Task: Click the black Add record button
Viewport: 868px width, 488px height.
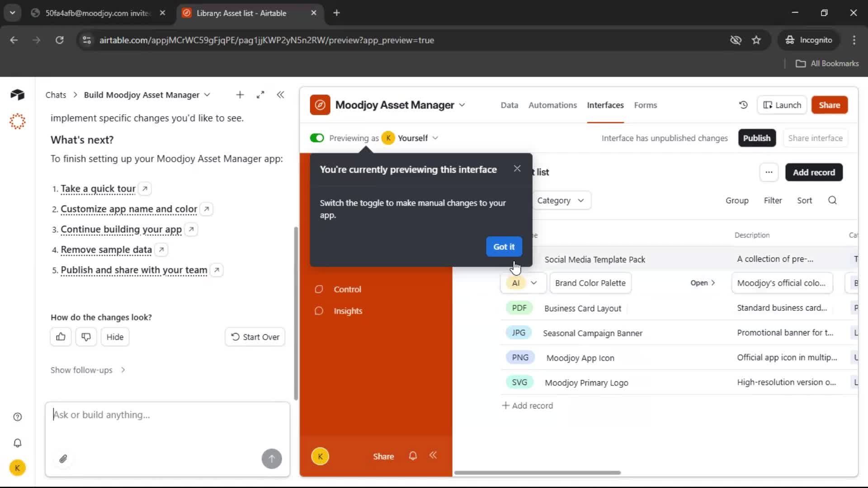Action: tap(814, 172)
